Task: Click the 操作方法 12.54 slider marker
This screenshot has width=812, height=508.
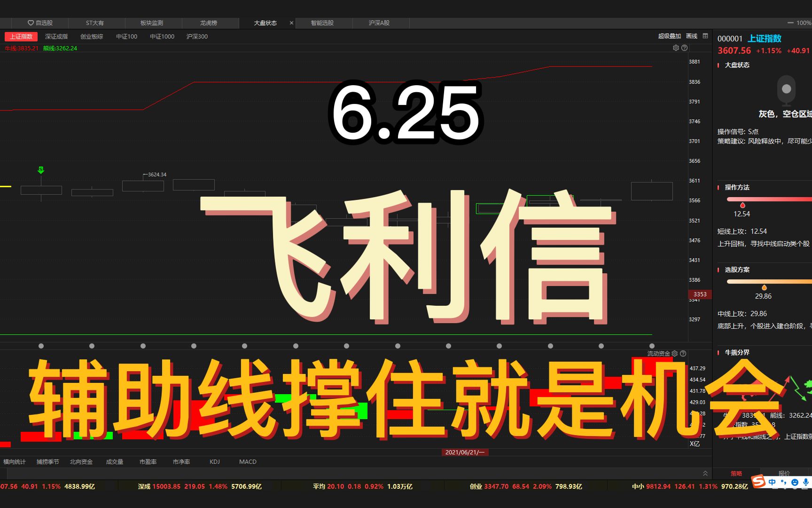Action: click(742, 205)
